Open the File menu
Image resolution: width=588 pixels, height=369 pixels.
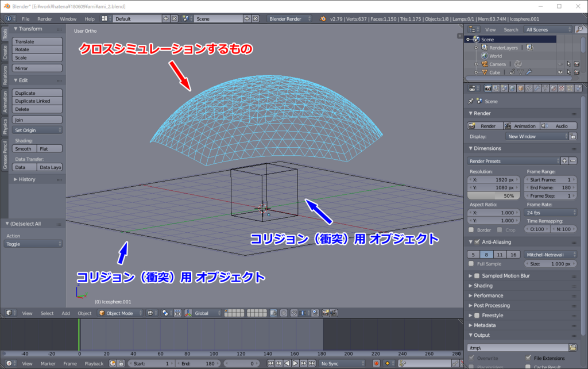[x=25, y=19]
